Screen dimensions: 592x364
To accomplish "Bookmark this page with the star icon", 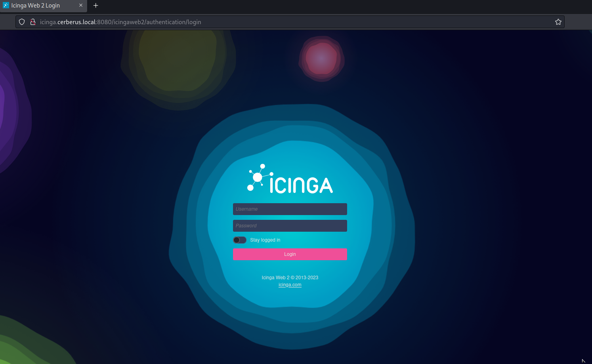I will tap(558, 22).
